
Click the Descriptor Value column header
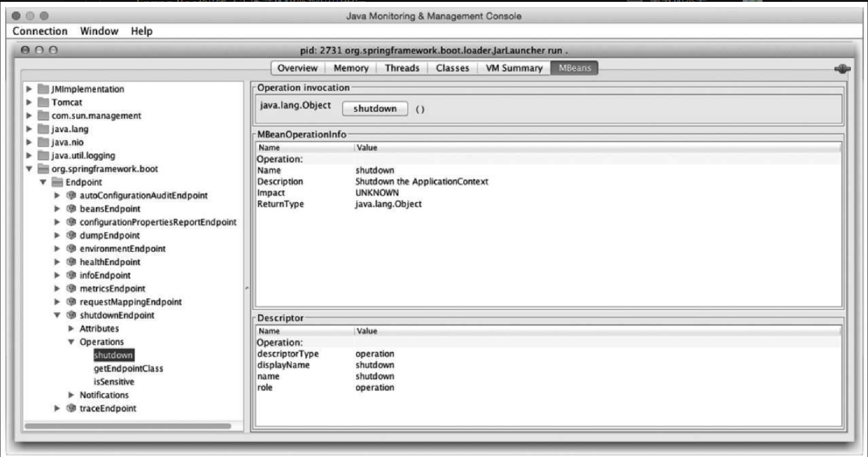click(x=598, y=331)
